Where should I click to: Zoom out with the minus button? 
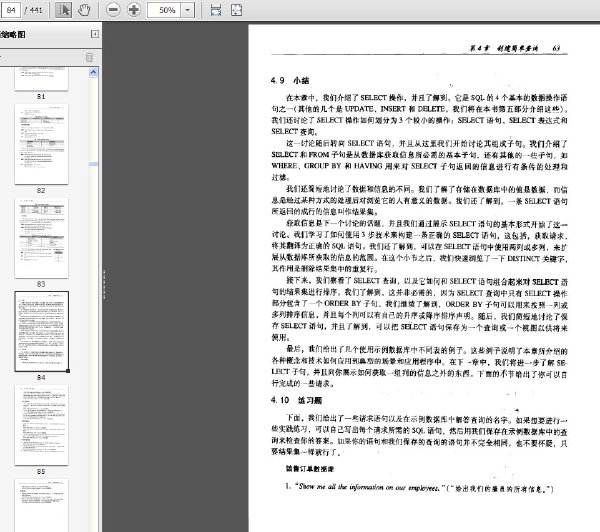(x=113, y=10)
